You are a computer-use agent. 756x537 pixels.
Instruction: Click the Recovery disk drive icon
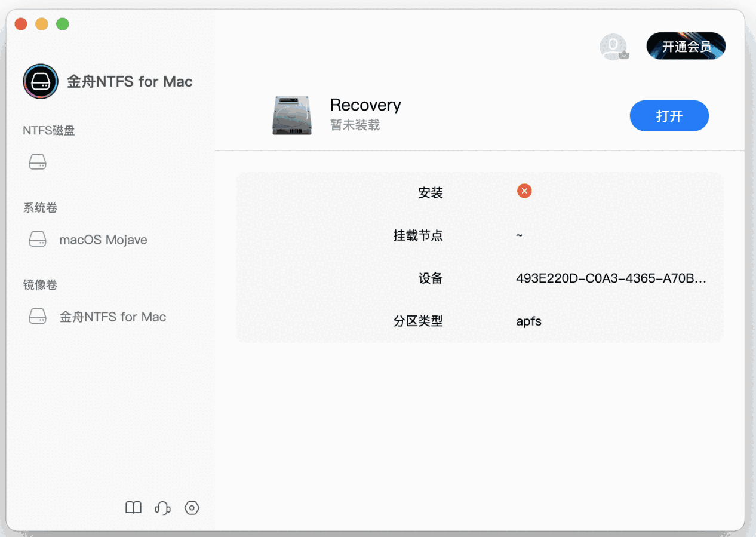(x=292, y=115)
